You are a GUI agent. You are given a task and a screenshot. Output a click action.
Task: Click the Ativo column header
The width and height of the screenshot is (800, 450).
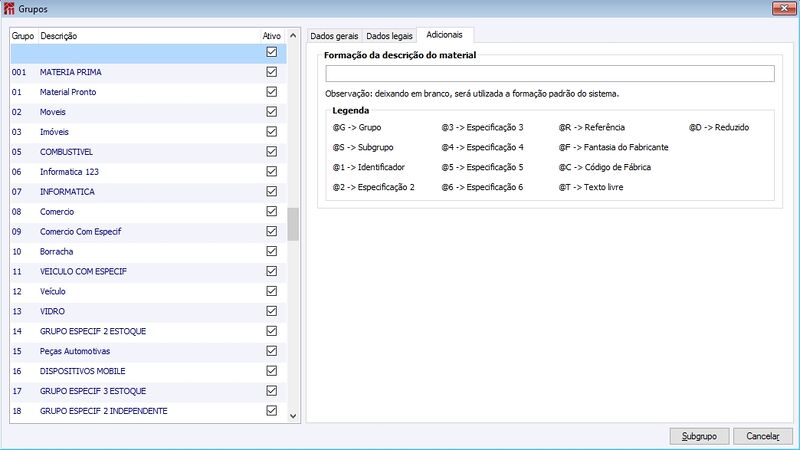coord(271,36)
